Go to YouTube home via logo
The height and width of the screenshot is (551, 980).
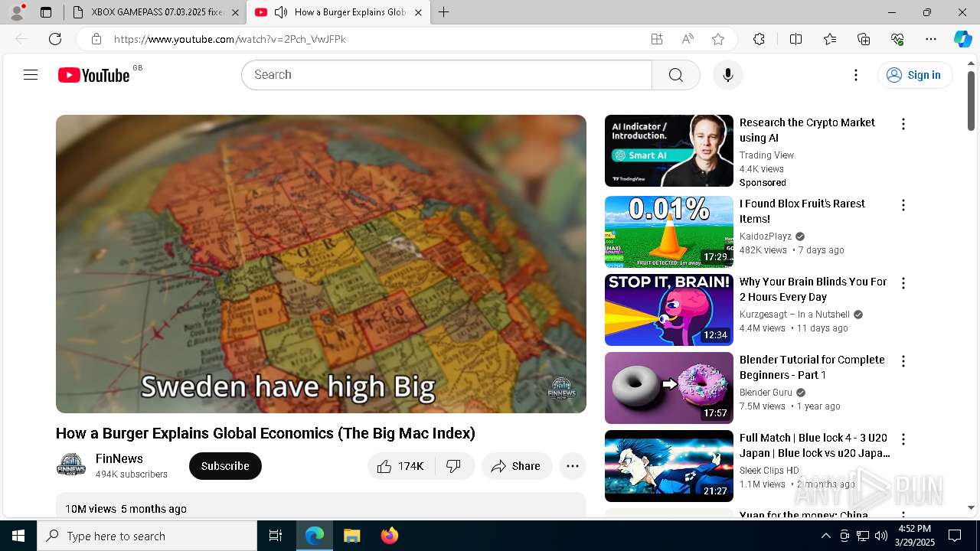[93, 75]
